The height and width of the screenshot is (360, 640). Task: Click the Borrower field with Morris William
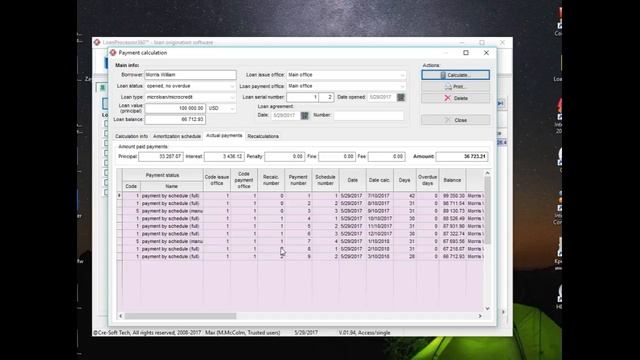click(x=190, y=75)
